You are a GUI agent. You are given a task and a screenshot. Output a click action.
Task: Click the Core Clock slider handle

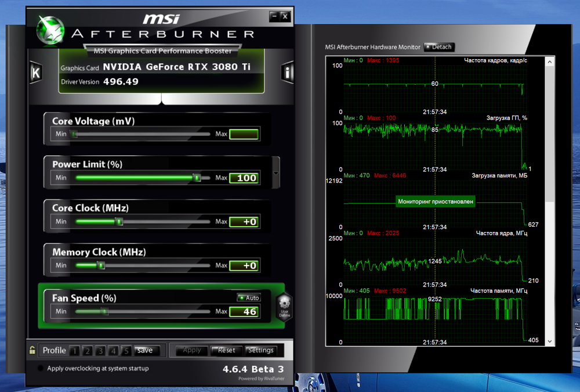click(119, 222)
